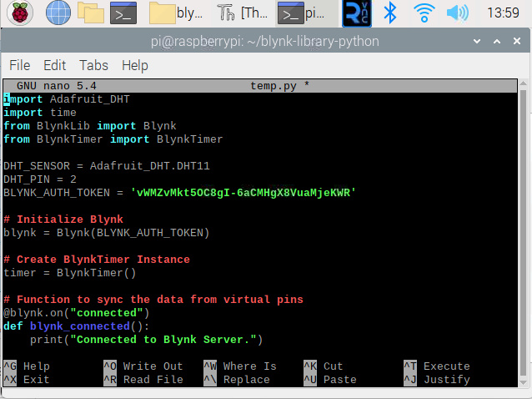
Task: Close the terminal window
Action: click(517, 42)
